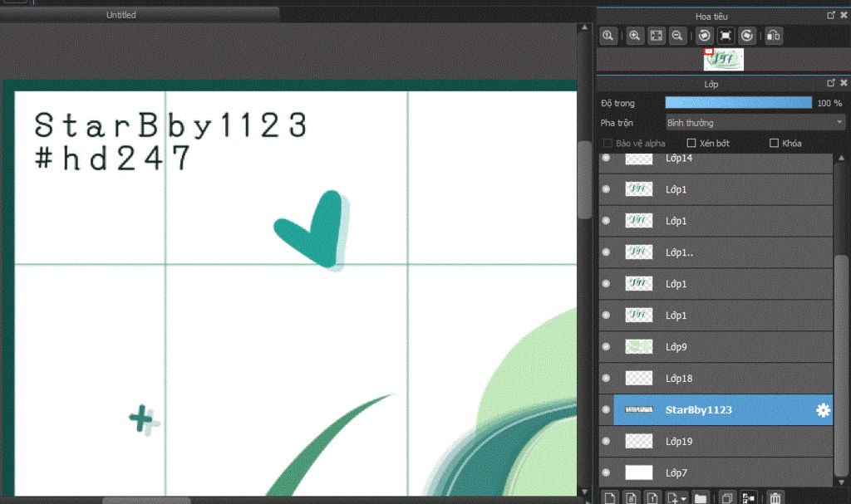Hide the Lớp14 layer

point(606,158)
